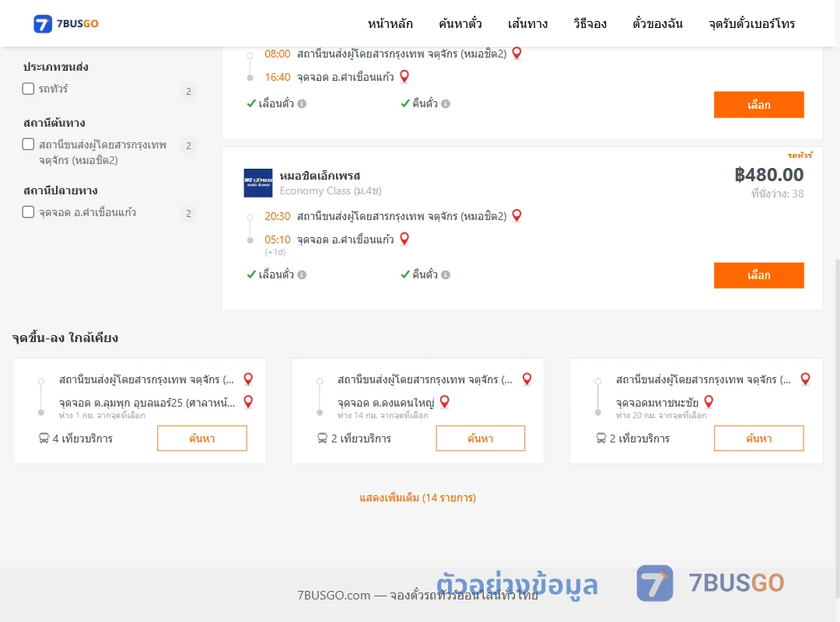The image size is (840, 622).
Task: Open จุดรับตั๋วเบอร์โทร menu item
Action: click(751, 23)
